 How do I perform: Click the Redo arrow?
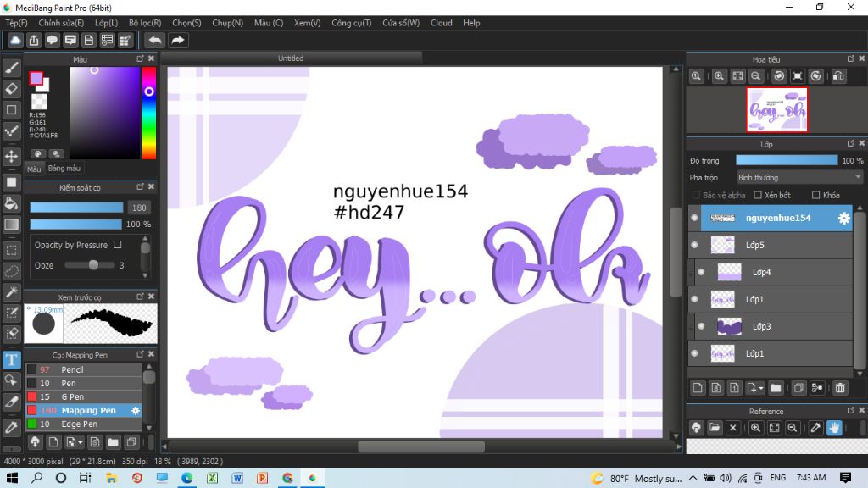[x=178, y=40]
